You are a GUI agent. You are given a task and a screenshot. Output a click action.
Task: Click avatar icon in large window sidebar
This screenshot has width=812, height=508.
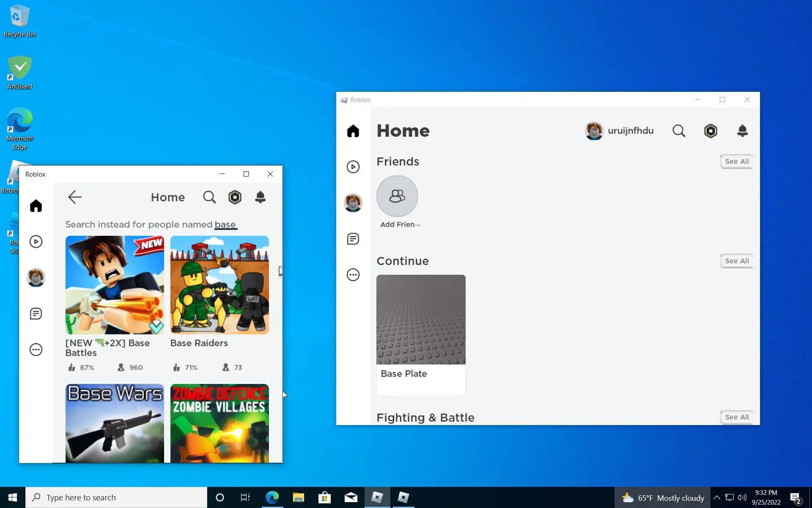(x=353, y=203)
